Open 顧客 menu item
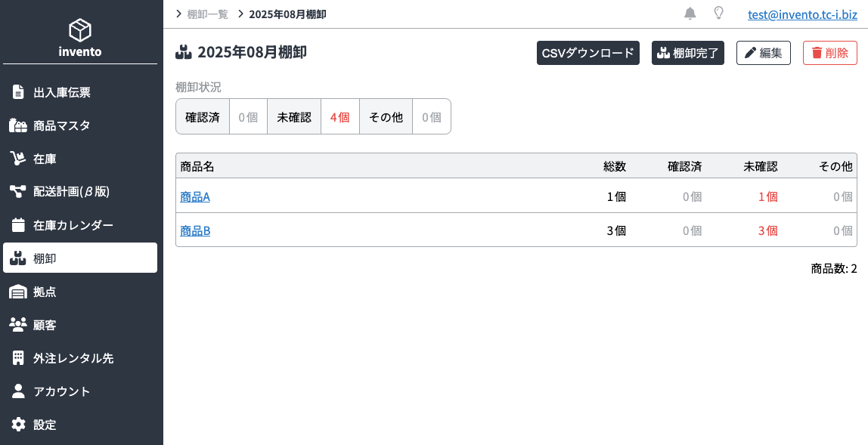The image size is (868, 445). [x=80, y=325]
